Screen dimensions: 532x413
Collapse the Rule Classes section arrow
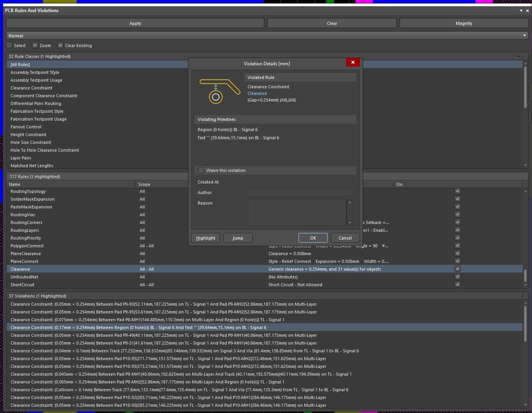[518, 56]
